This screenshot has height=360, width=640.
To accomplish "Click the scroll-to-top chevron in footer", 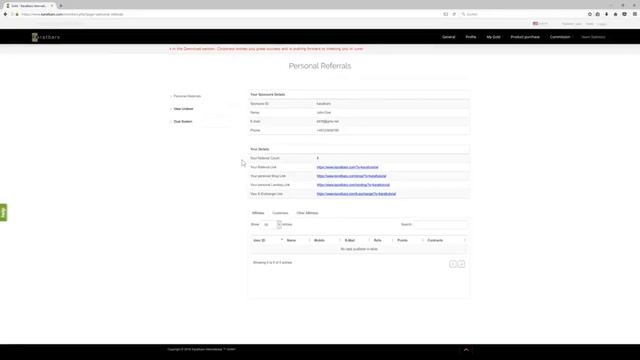I will (466, 350).
